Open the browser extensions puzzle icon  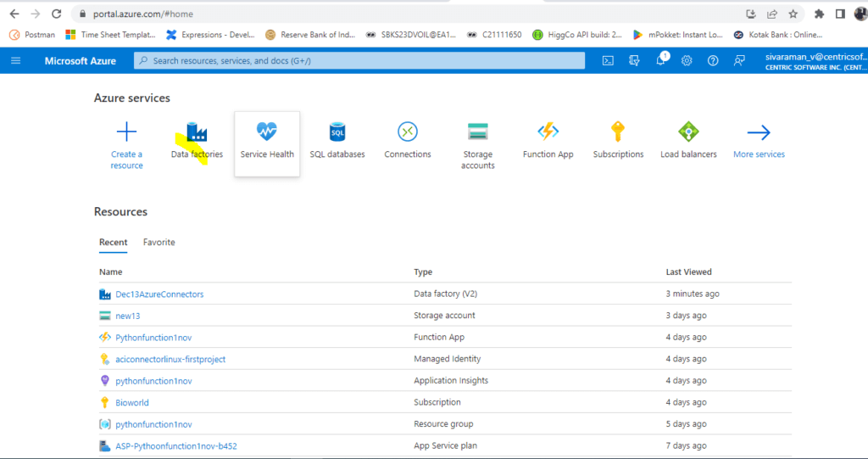coord(820,14)
